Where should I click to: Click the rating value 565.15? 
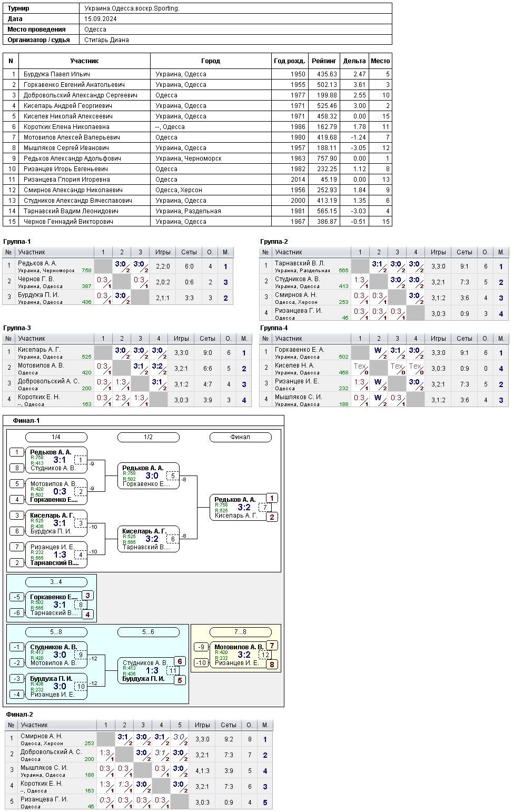click(x=327, y=211)
